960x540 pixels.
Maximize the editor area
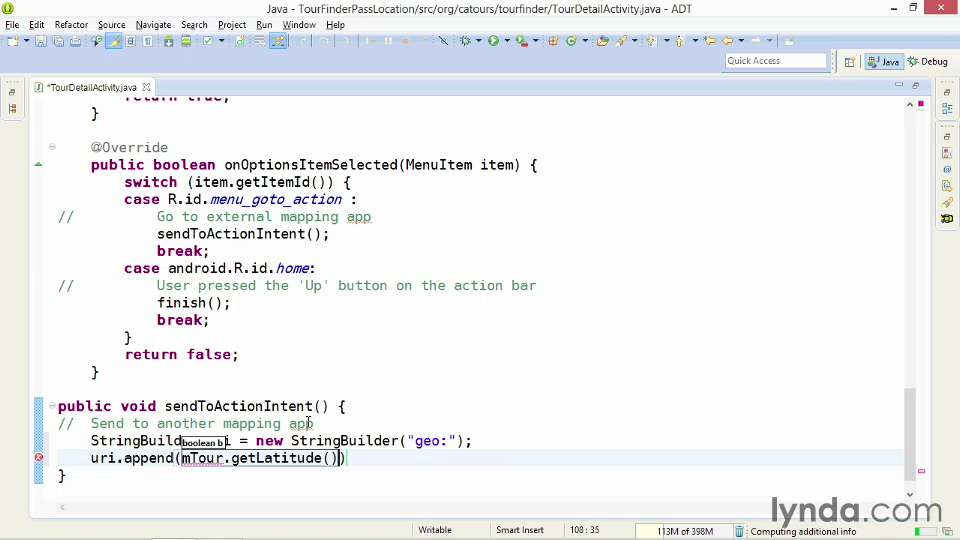[x=916, y=85]
